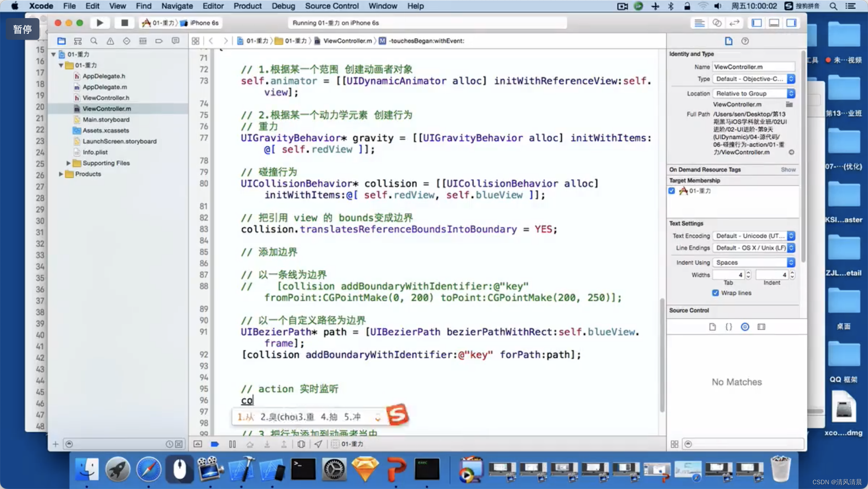Show the File inspector

pyautogui.click(x=729, y=41)
